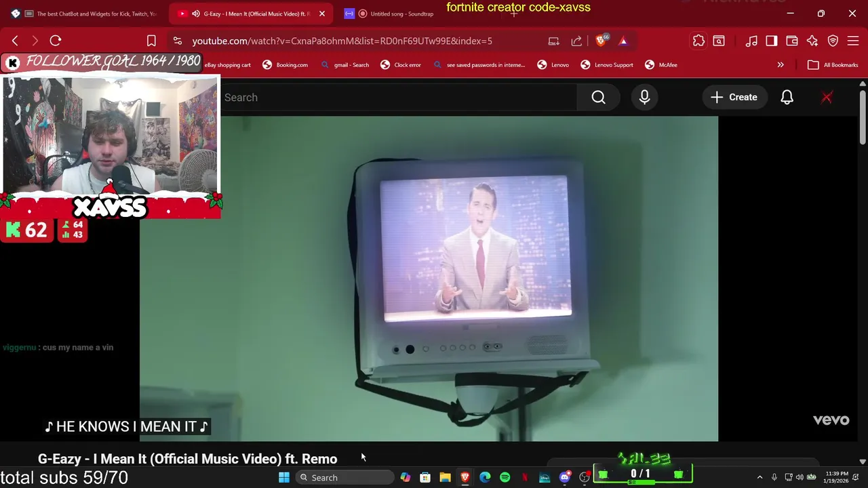
Task: Click the tray microphone icon
Action: (774, 478)
